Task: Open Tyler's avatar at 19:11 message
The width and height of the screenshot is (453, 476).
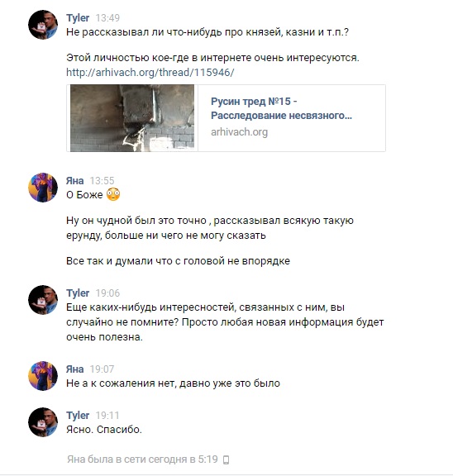Action: coord(43,422)
